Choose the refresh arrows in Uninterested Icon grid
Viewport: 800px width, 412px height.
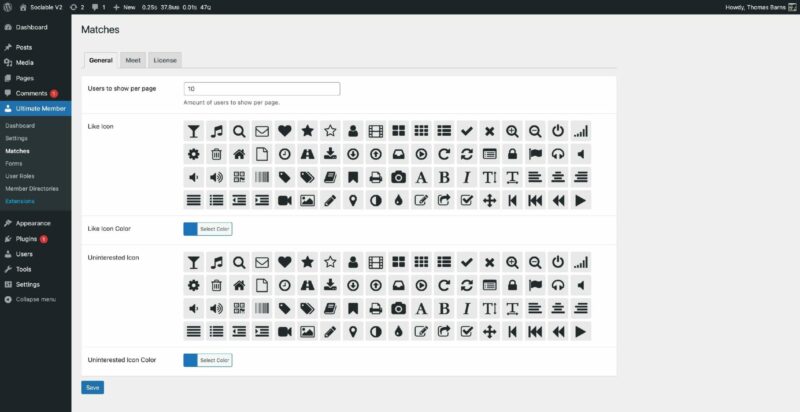[x=466, y=285]
